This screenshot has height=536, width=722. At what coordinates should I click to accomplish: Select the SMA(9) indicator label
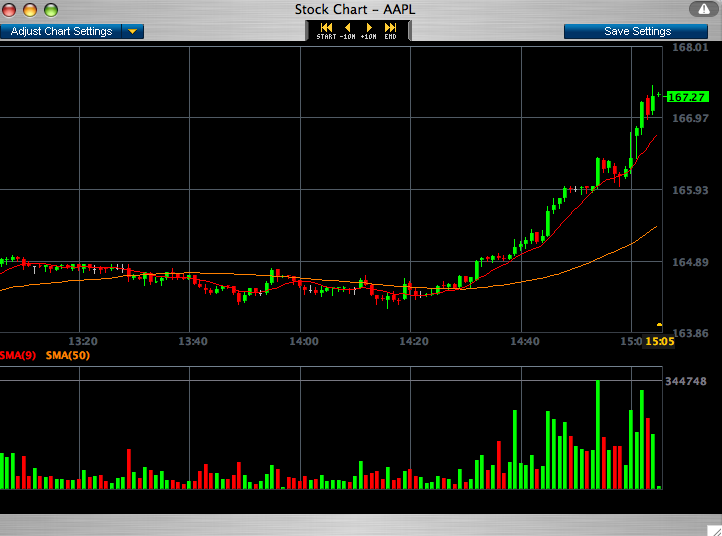18,355
